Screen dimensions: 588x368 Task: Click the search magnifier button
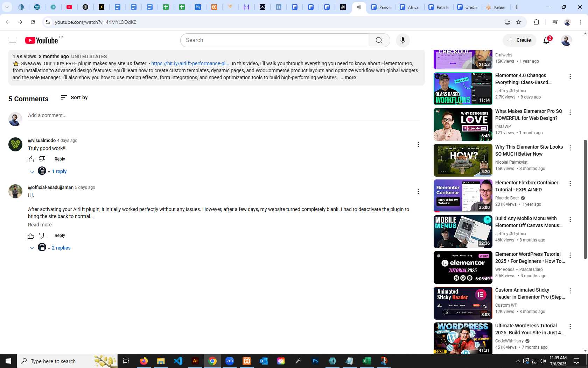tap(379, 40)
